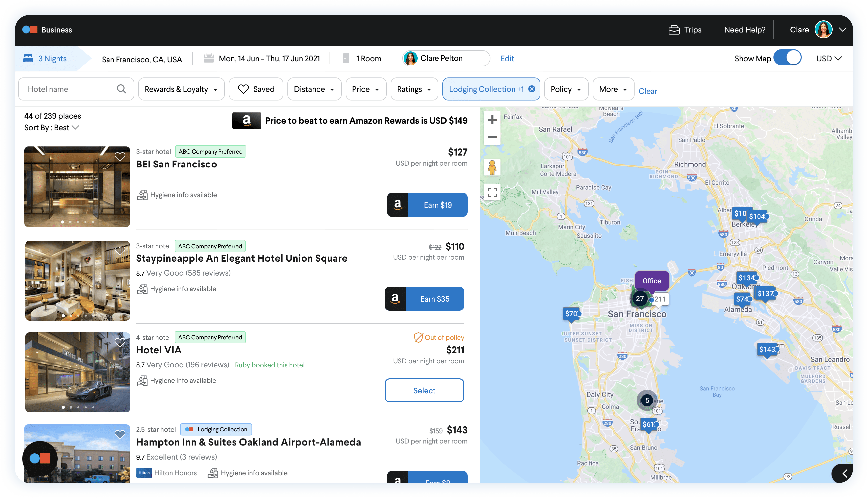This screenshot has width=868, height=498.
Task: Open Staypineapple hotel photo thumbnail
Action: tap(78, 280)
